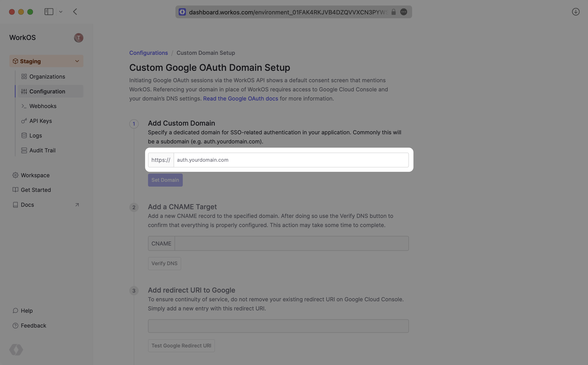This screenshot has height=365, width=588.
Task: Click the user avatar T icon
Action: [x=78, y=38]
